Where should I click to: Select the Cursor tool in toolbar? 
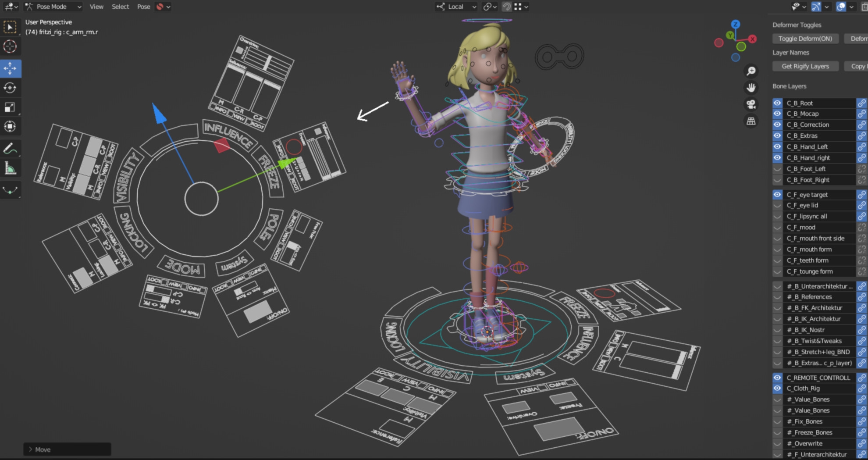(x=10, y=46)
